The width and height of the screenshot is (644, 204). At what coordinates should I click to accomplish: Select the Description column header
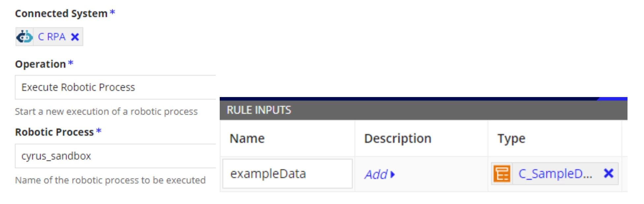tap(398, 138)
